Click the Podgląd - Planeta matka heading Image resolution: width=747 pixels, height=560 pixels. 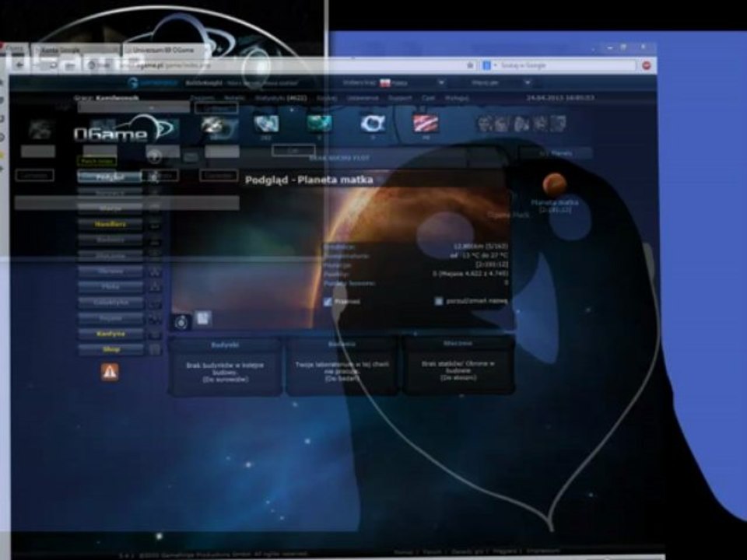(309, 180)
